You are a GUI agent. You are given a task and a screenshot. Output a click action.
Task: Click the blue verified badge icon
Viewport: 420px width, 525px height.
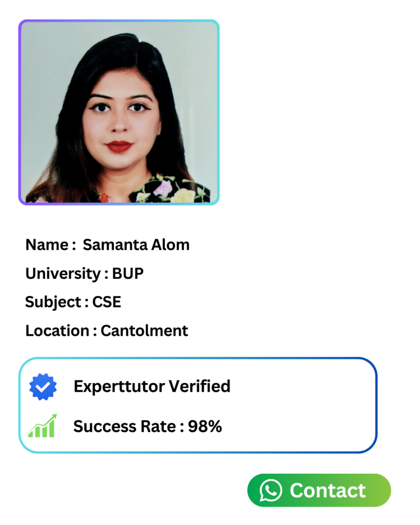point(43,387)
